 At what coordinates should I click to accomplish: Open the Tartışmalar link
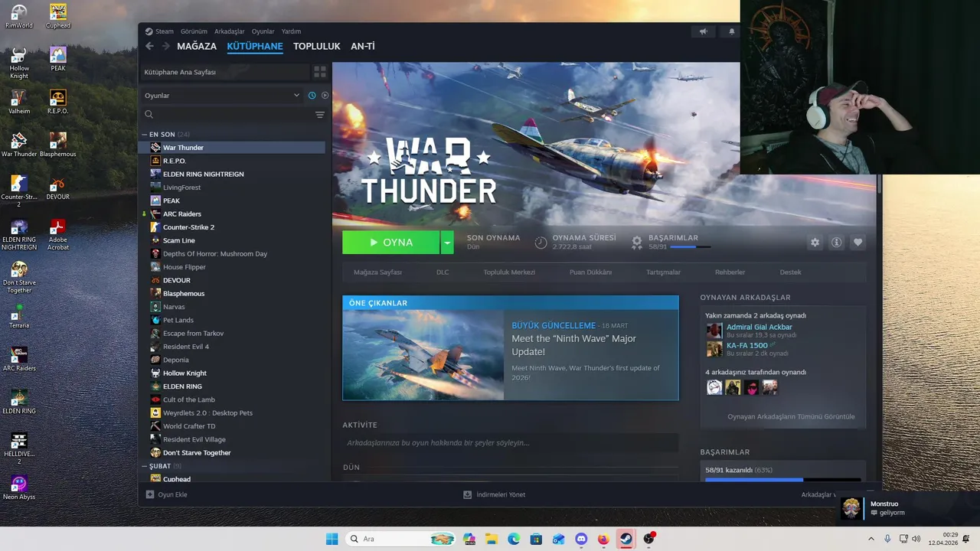click(x=663, y=272)
